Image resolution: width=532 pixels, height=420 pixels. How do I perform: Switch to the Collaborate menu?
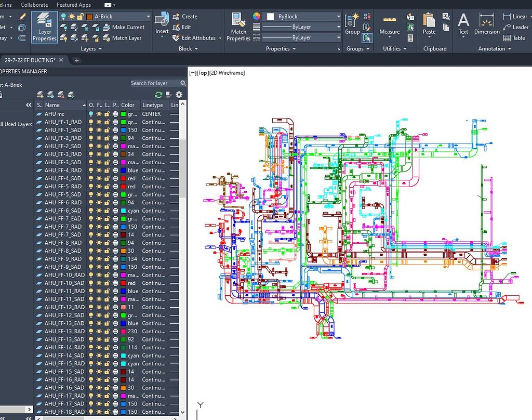(34, 5)
